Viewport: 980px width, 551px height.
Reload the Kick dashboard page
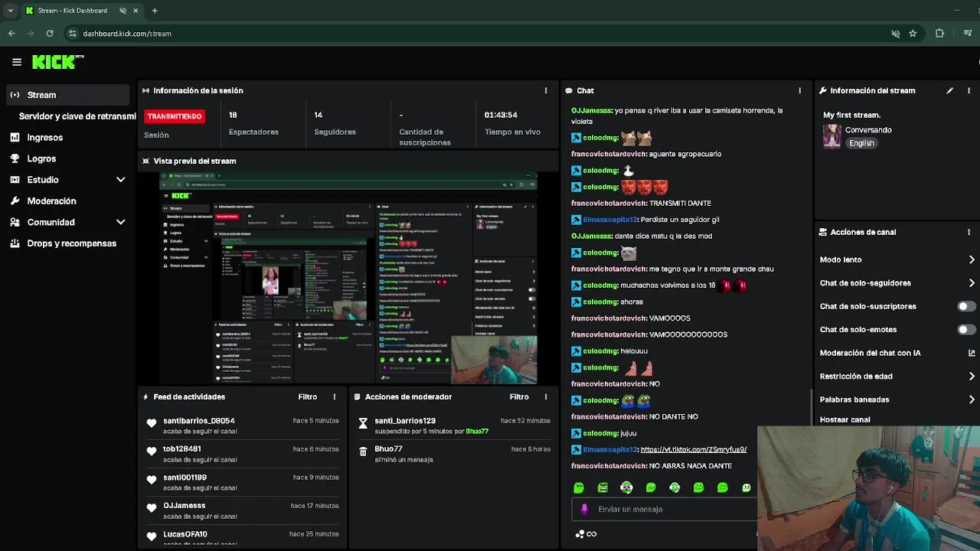click(50, 34)
